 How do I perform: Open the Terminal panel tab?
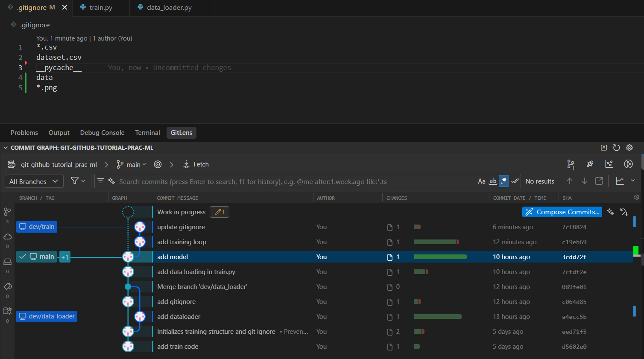click(147, 132)
